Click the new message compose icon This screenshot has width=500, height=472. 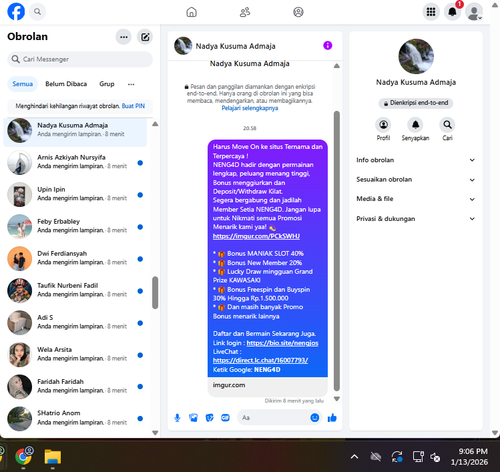[x=145, y=37]
